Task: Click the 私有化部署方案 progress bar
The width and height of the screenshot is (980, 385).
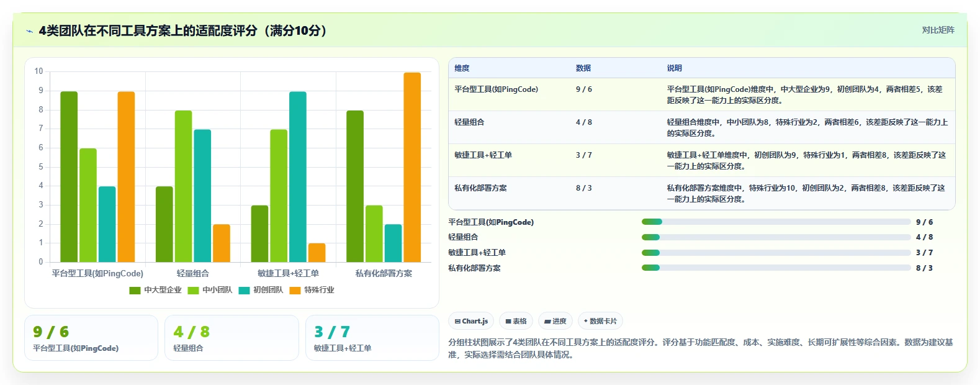Action: coord(776,268)
